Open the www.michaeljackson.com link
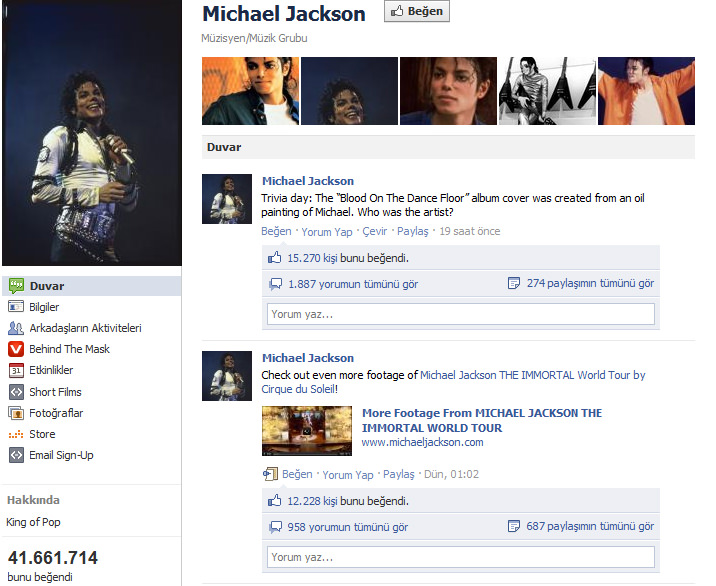Screen dimensions: 716x586 click(x=422, y=442)
